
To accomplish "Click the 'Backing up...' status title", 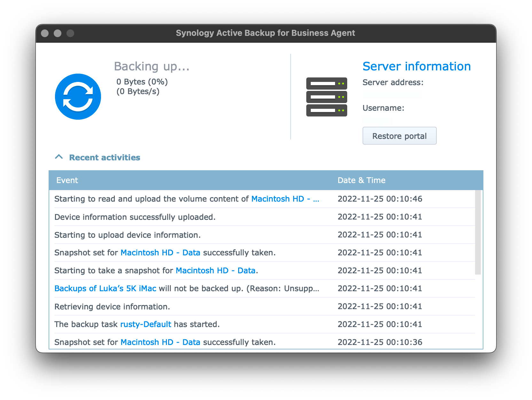I will pos(152,67).
